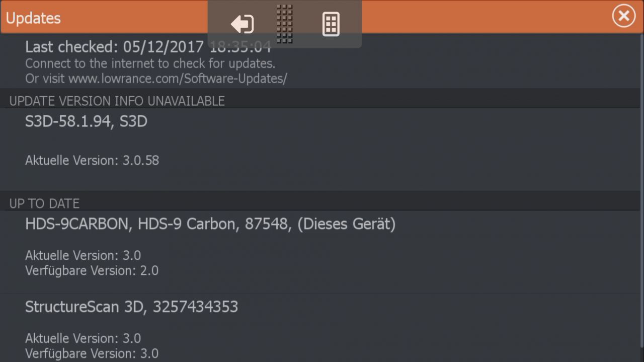Click Aktuelle Version 3.0 under HDS-9 Carbon
This screenshot has height=362, width=644.
(x=83, y=255)
